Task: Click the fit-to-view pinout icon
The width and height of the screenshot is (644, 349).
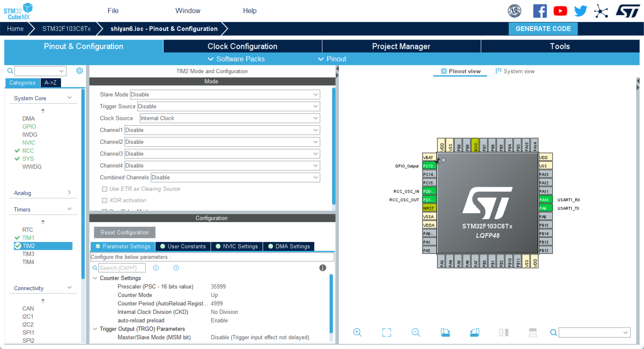Action: [x=386, y=332]
